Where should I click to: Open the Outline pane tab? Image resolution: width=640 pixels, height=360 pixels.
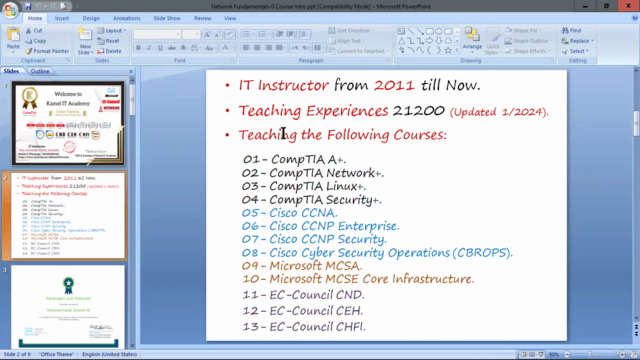point(40,71)
